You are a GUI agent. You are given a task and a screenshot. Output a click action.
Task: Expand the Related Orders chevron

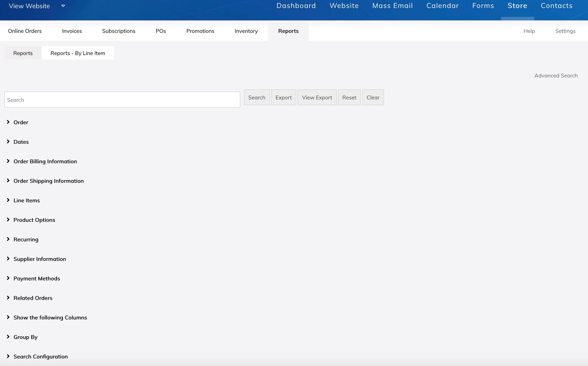(x=8, y=298)
